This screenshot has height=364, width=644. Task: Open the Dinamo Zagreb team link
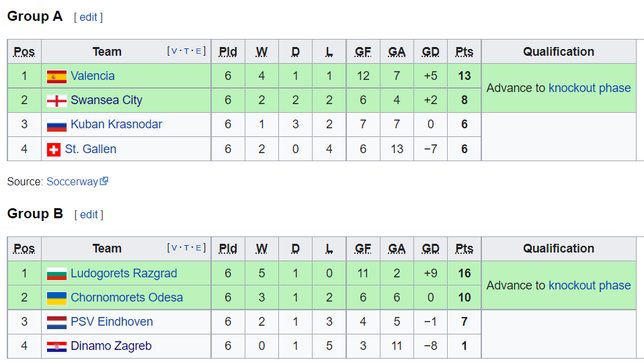coord(111,346)
